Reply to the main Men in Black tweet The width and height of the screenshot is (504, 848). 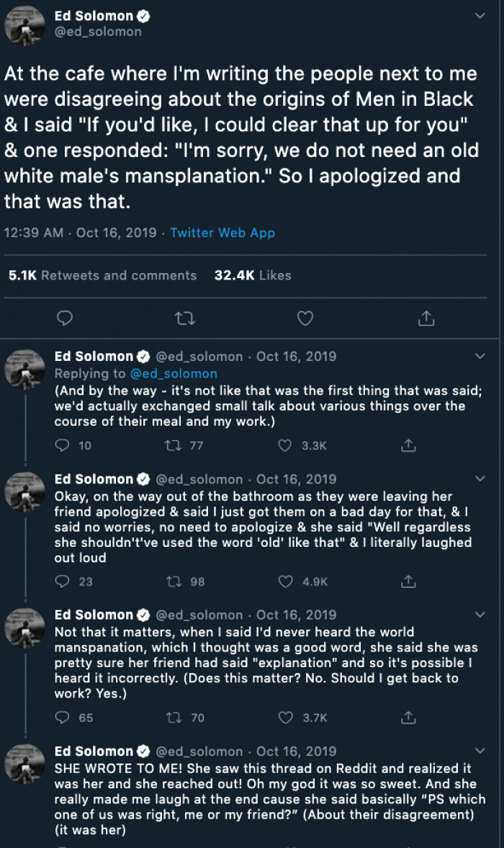[66, 318]
